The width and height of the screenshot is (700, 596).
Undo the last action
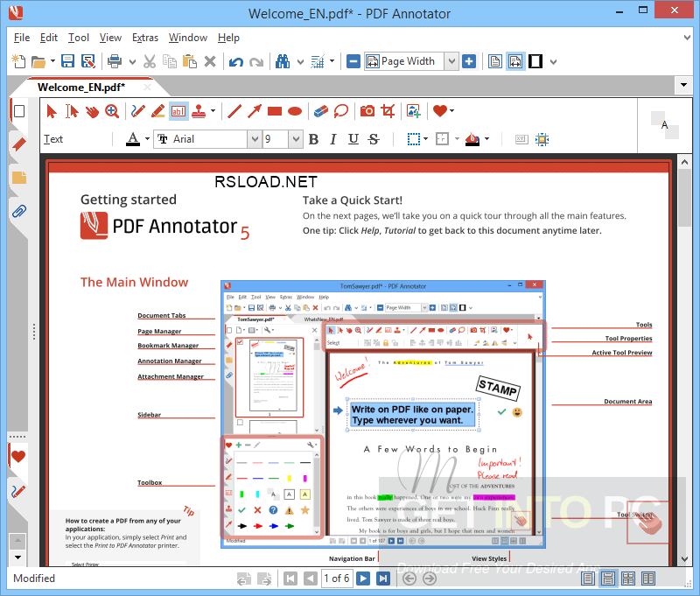point(235,61)
